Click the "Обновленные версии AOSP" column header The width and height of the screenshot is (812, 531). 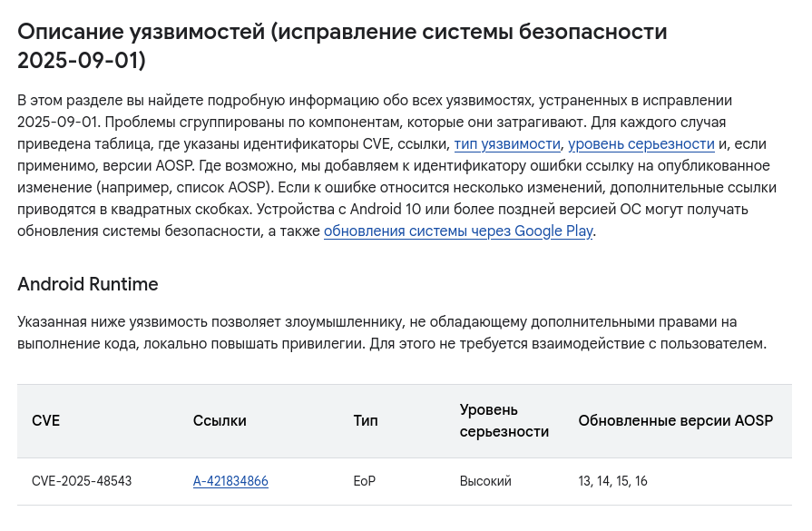pos(675,421)
